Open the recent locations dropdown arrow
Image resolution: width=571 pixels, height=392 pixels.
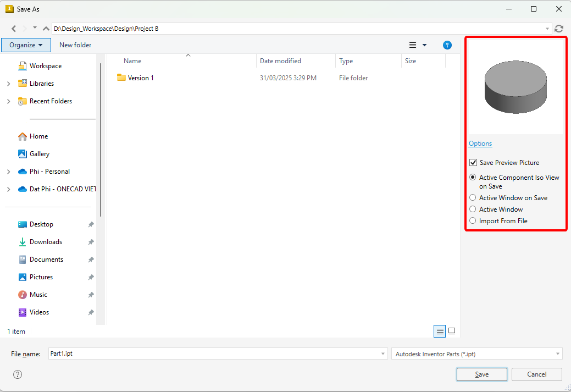click(x=35, y=27)
